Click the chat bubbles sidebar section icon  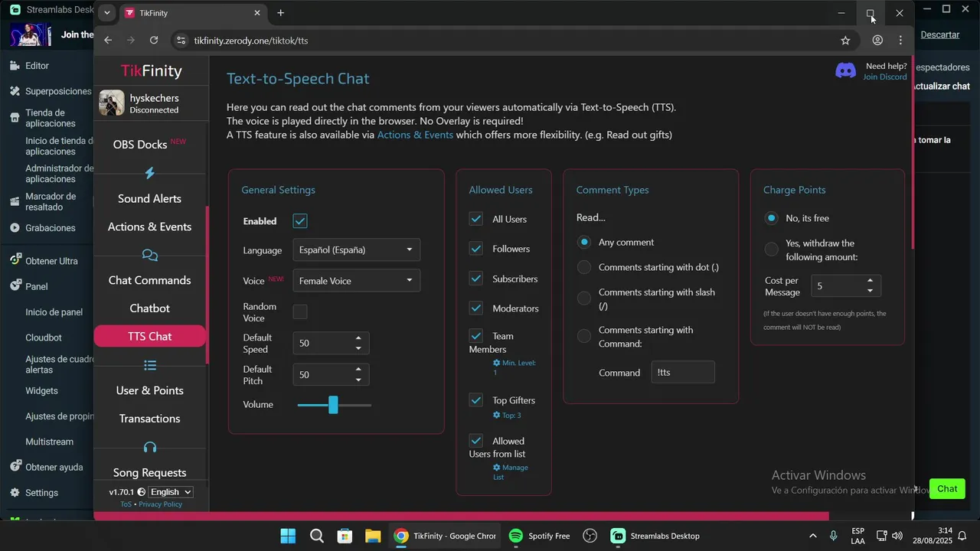click(x=150, y=255)
